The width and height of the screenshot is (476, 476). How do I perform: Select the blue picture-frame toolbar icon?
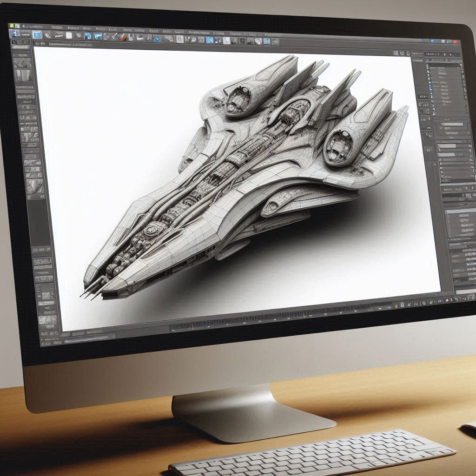point(98,36)
